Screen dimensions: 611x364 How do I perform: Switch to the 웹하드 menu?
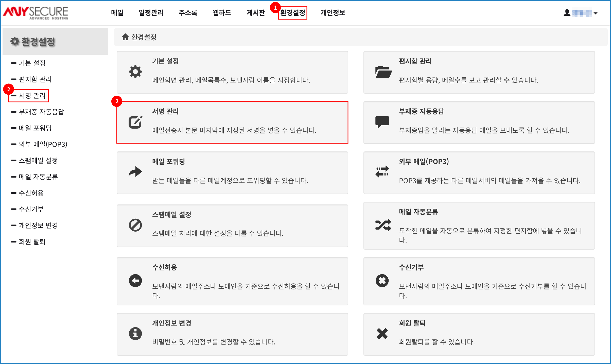(222, 13)
